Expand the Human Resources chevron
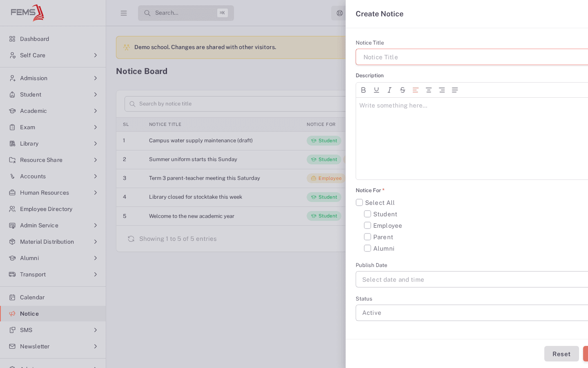 pos(96,193)
